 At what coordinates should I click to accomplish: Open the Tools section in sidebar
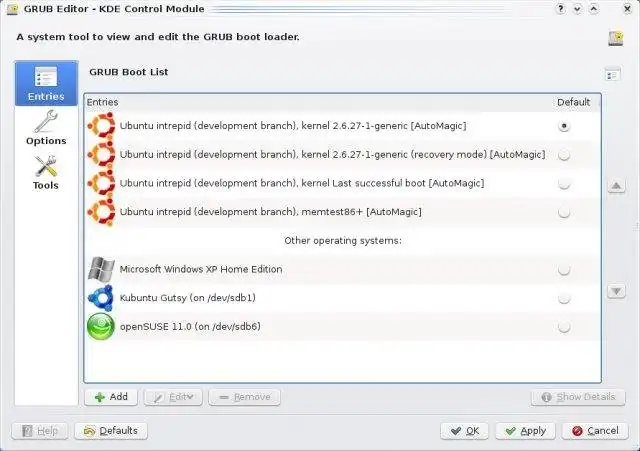(x=46, y=172)
